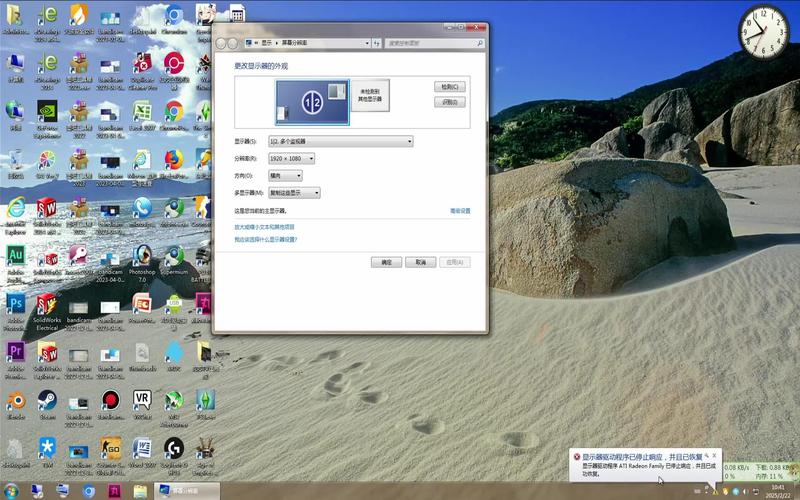
Task: Launch the SolidWorks Electrical shortcut
Action: click(x=47, y=303)
